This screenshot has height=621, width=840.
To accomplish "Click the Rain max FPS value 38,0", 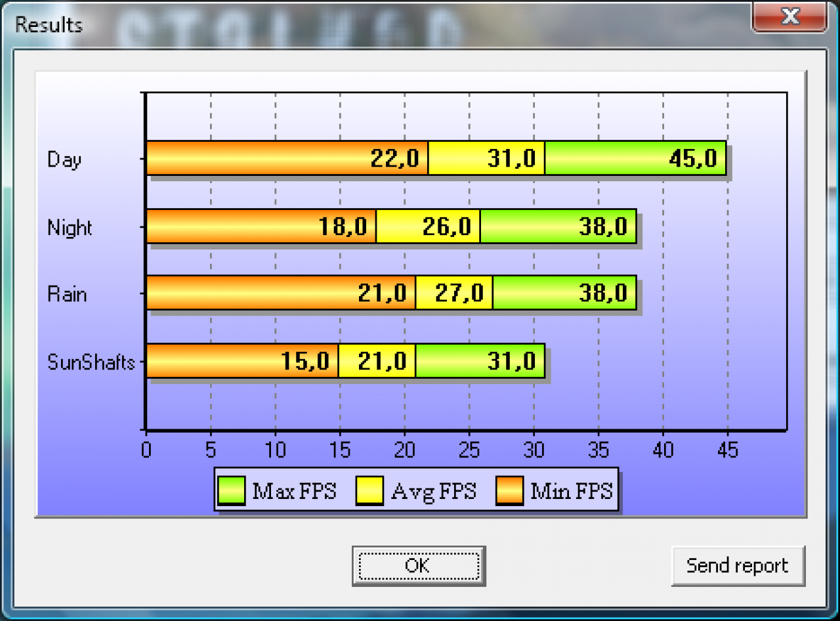I will (603, 293).
